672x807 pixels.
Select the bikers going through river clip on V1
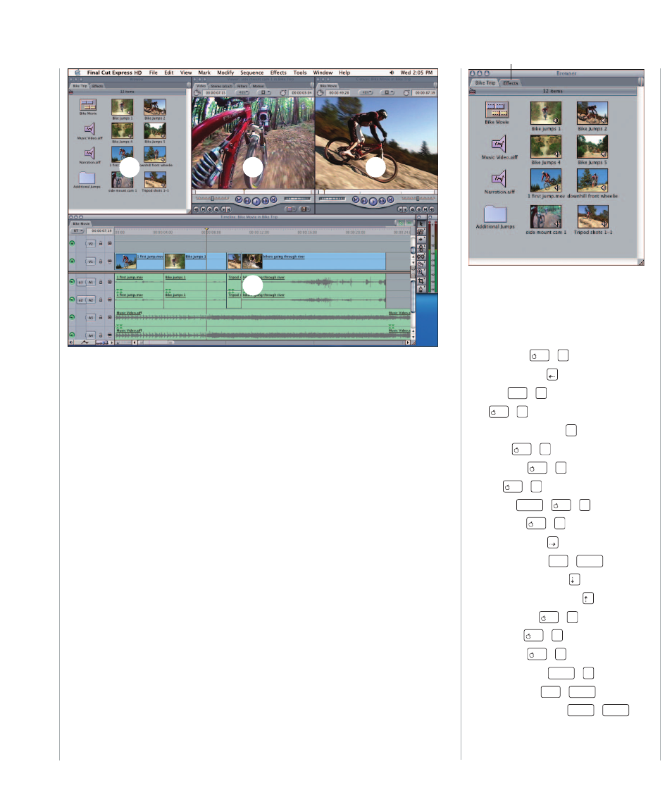(314, 261)
